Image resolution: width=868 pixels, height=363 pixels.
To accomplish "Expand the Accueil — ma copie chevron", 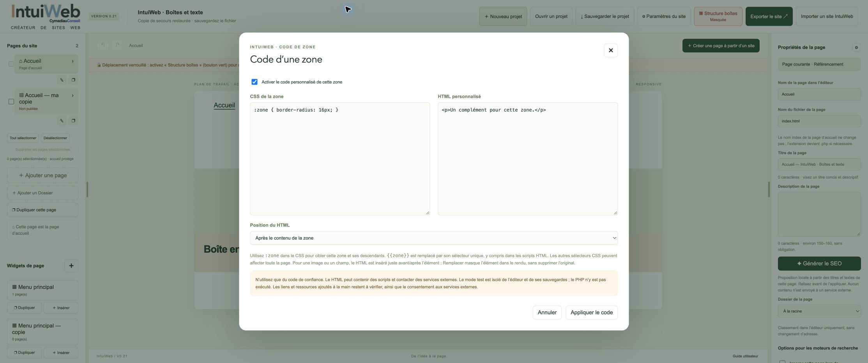I will (72, 96).
